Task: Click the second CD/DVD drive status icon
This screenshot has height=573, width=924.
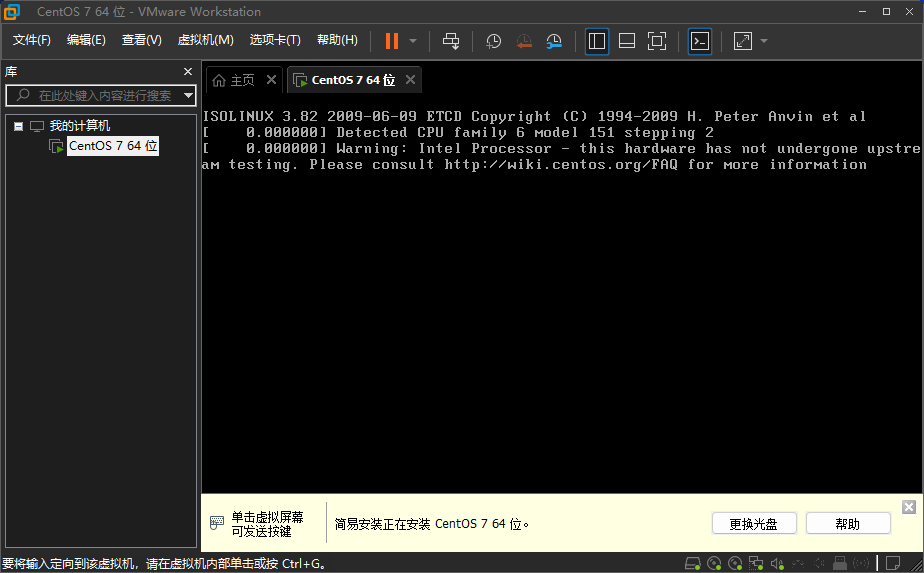Action: 735,564
